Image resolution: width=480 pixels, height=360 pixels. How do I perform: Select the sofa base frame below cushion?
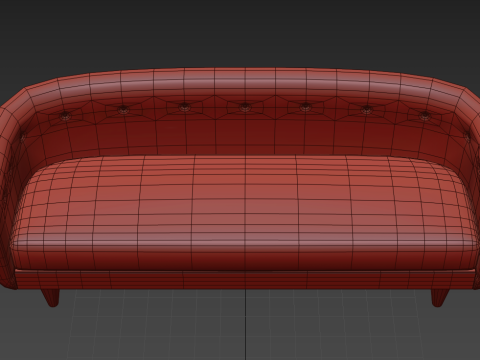(245, 279)
